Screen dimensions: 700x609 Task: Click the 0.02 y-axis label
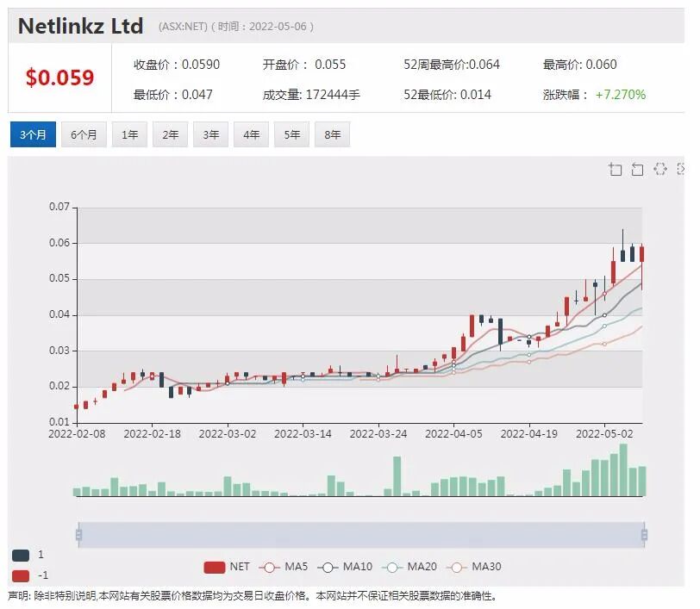[x=59, y=386]
